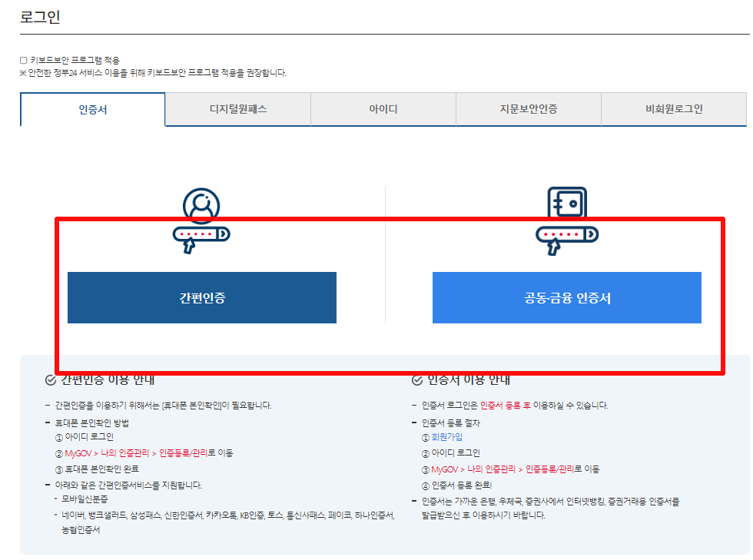Click the user profile icon above 간편인증

[x=201, y=206]
